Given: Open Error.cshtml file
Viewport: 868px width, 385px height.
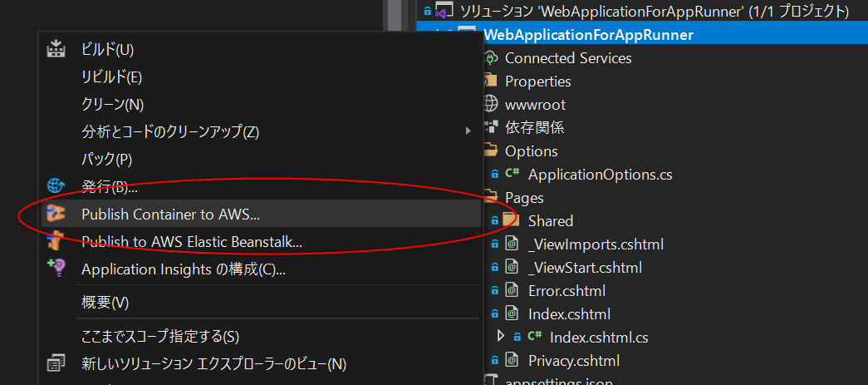Looking at the screenshot, I should click(x=566, y=291).
